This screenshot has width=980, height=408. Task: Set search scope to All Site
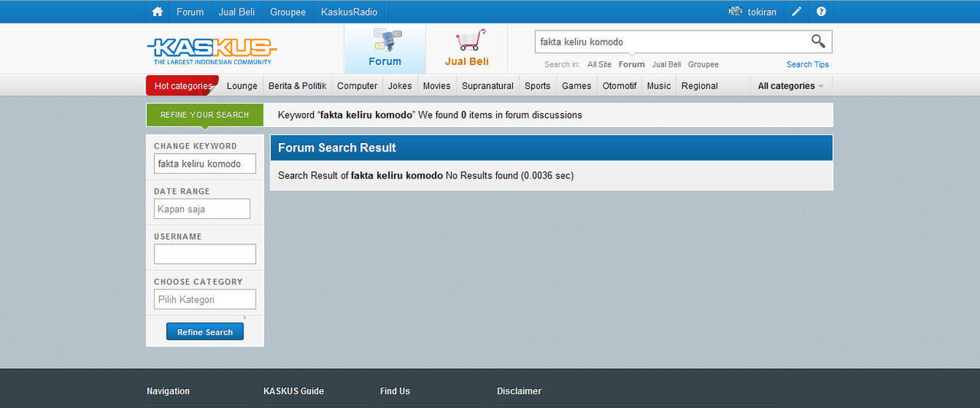(599, 64)
